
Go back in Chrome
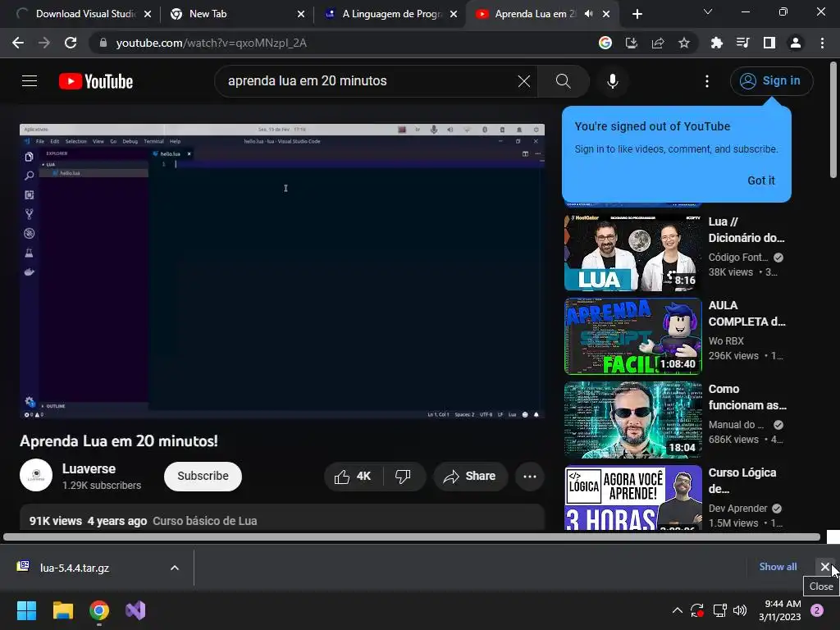[18, 43]
